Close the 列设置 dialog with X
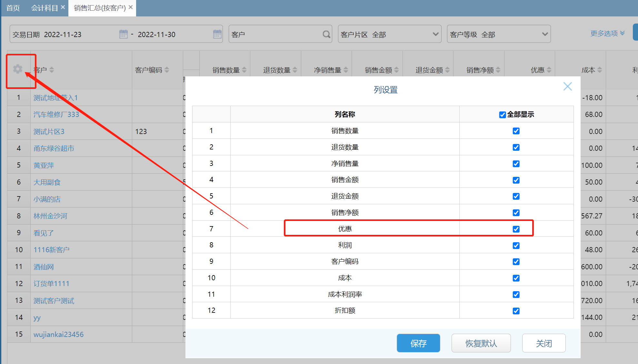Image resolution: width=638 pixels, height=364 pixels. coord(568,86)
